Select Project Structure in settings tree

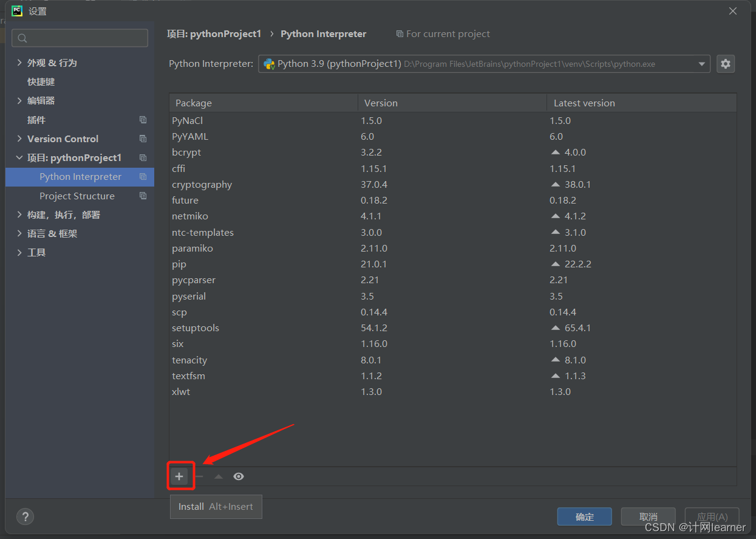(x=77, y=196)
